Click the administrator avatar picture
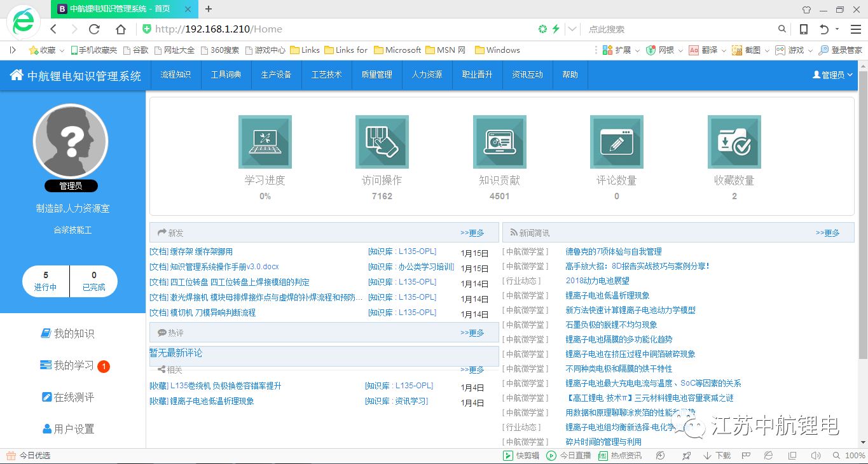Viewport: 868px width, 464px height. click(x=71, y=141)
